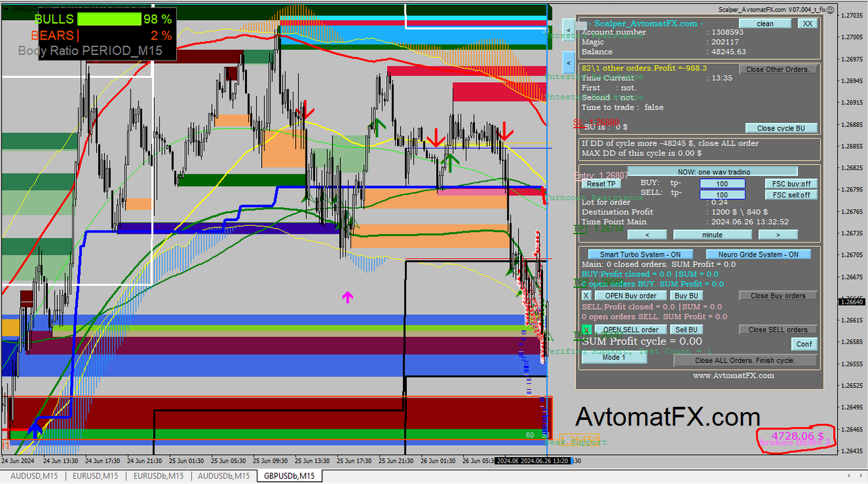Image resolution: width=868 pixels, height=484 pixels.
Task: Switch to AUDUSDb,M15 chart tab
Action: (x=223, y=476)
